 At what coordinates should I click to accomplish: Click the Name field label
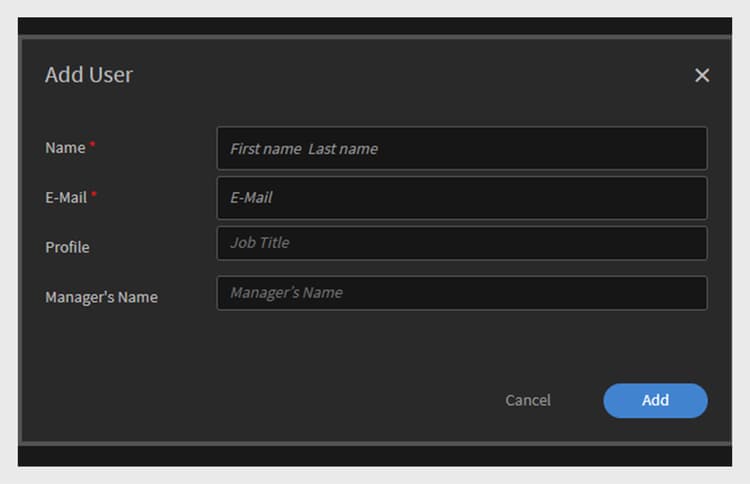pos(65,148)
